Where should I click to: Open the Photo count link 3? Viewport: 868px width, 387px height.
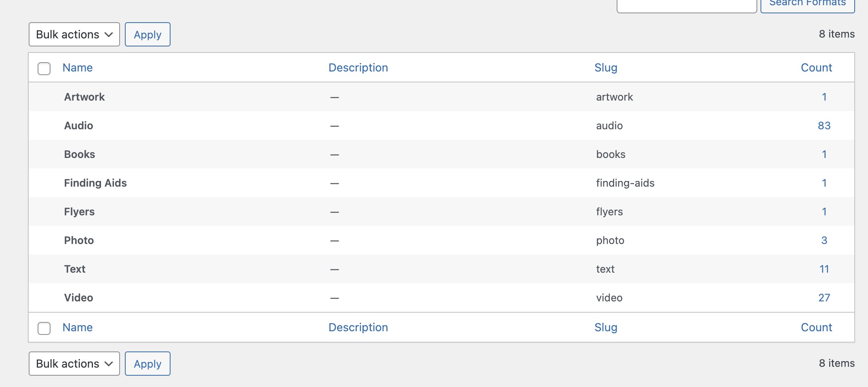[x=824, y=240]
